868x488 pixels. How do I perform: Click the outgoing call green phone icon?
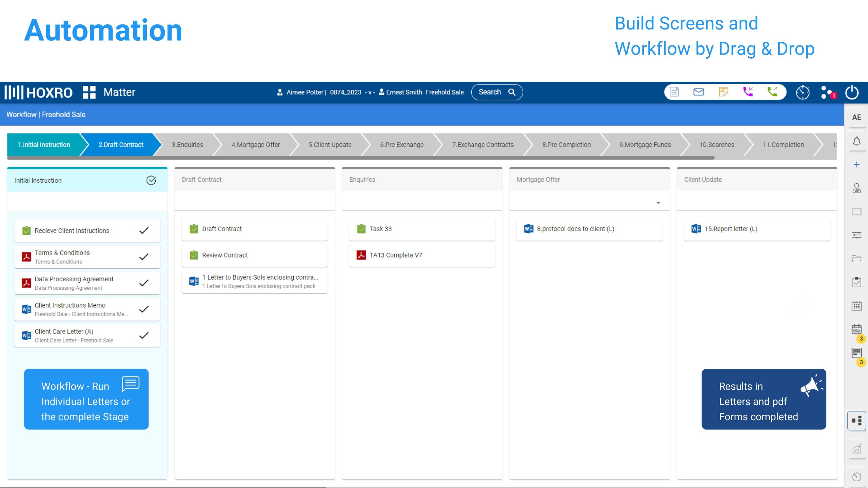click(x=772, y=92)
